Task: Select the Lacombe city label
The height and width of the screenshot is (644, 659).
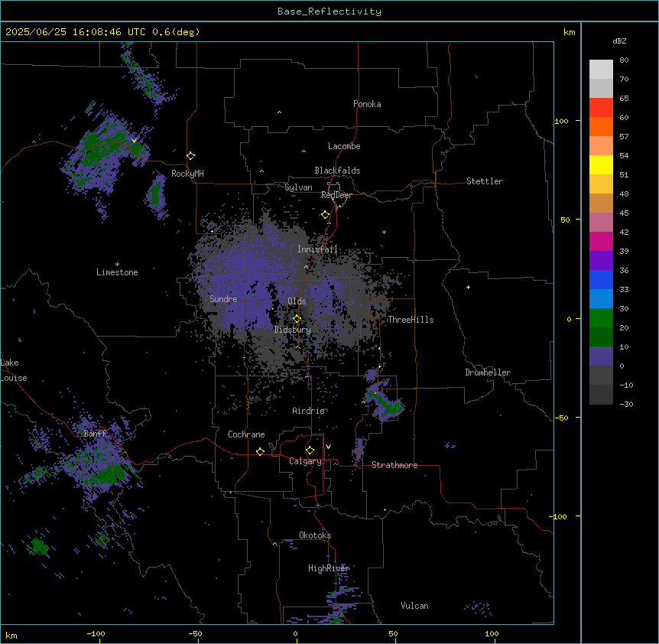Action: (x=344, y=146)
